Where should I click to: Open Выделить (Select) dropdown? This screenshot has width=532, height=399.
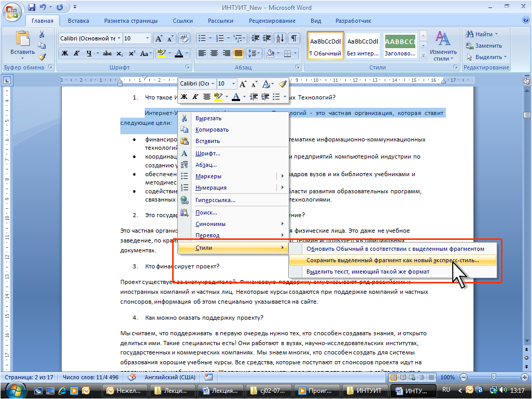click(x=486, y=57)
